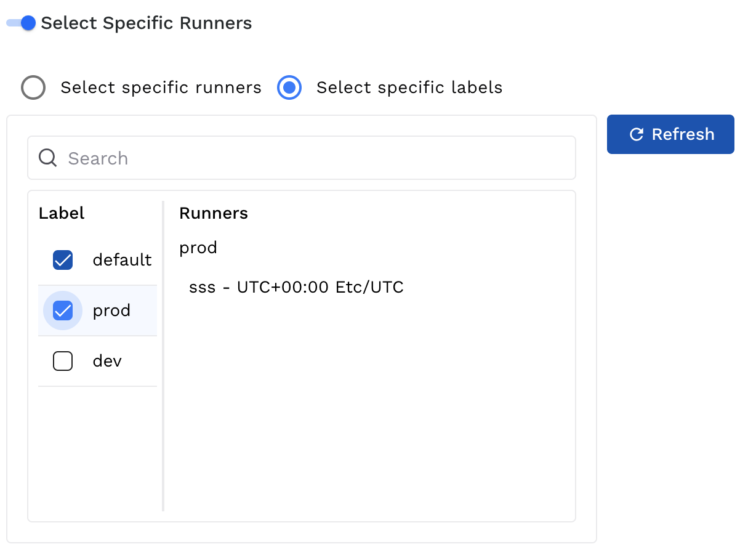
Task: Click the Search input field
Action: pyautogui.click(x=302, y=158)
